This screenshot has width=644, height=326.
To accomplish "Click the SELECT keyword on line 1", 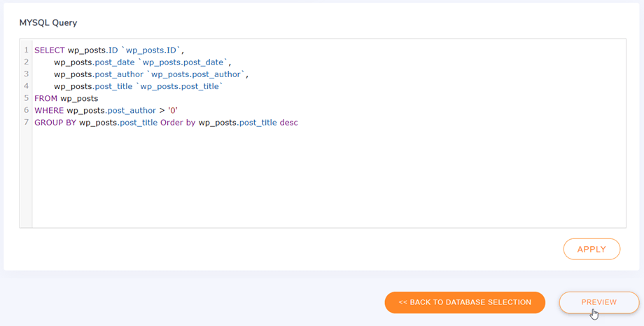I will 50,50.
